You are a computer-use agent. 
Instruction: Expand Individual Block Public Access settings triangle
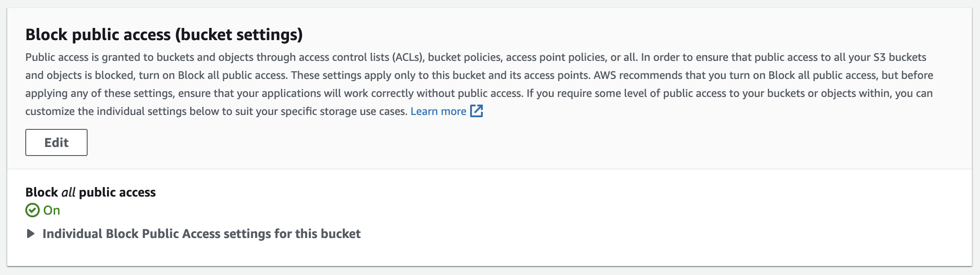coord(31,234)
